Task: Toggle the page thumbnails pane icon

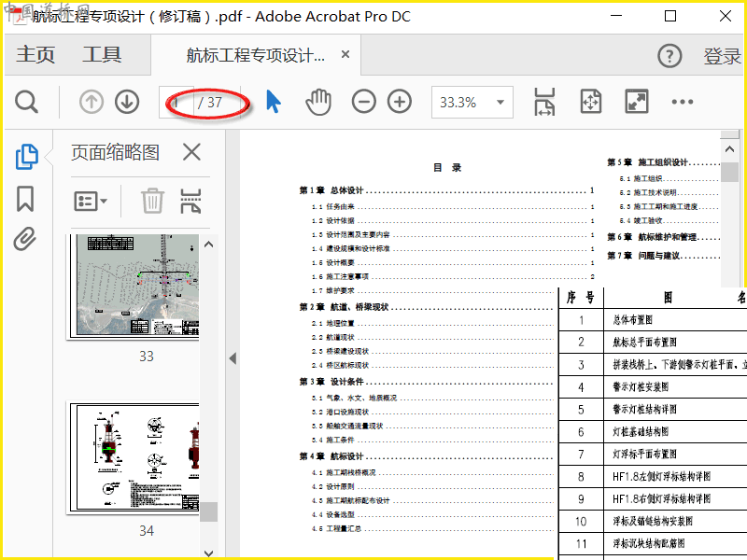Action: [27, 157]
